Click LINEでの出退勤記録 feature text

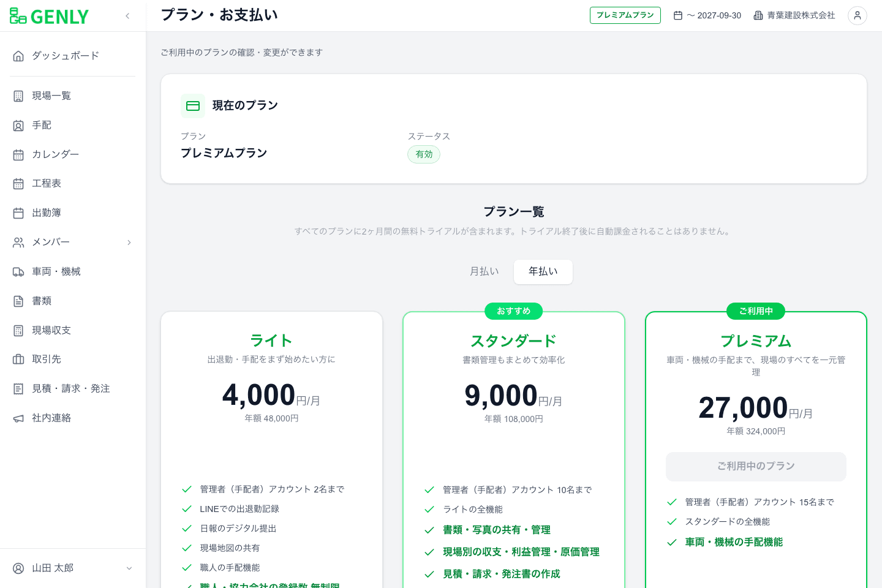[x=239, y=509]
